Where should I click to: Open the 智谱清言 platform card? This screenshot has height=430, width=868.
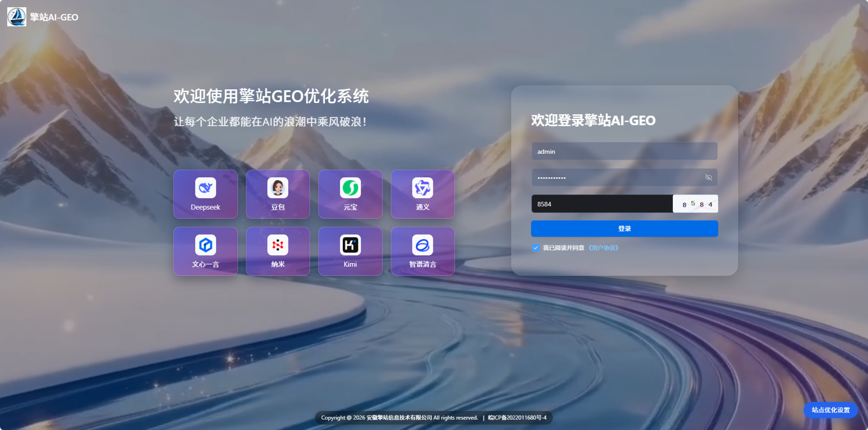pos(422,251)
